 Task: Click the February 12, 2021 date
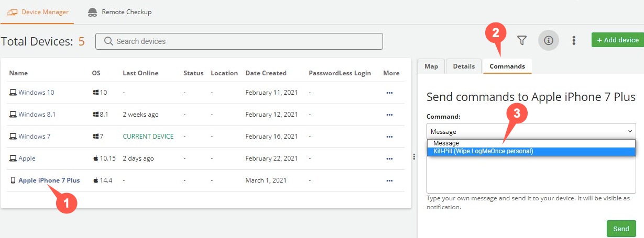(x=271, y=115)
